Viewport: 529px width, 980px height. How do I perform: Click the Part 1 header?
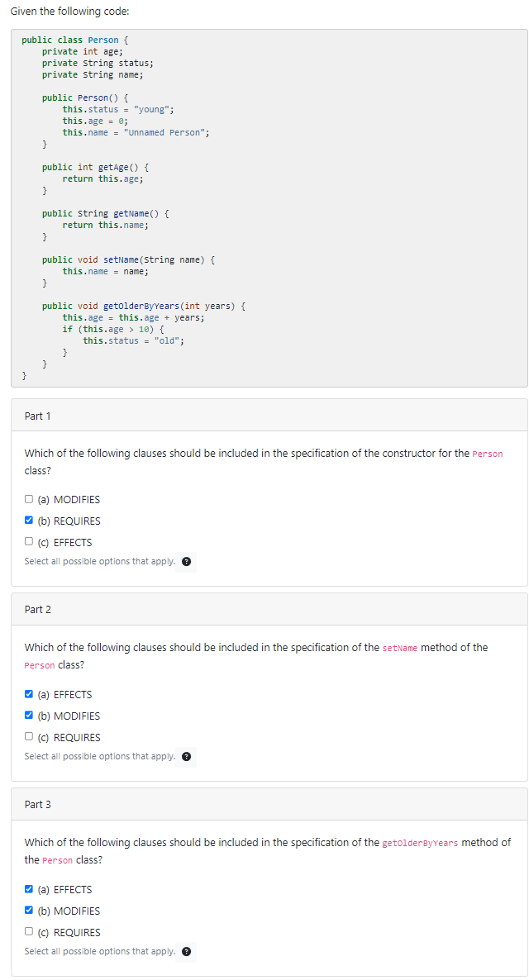(269, 416)
